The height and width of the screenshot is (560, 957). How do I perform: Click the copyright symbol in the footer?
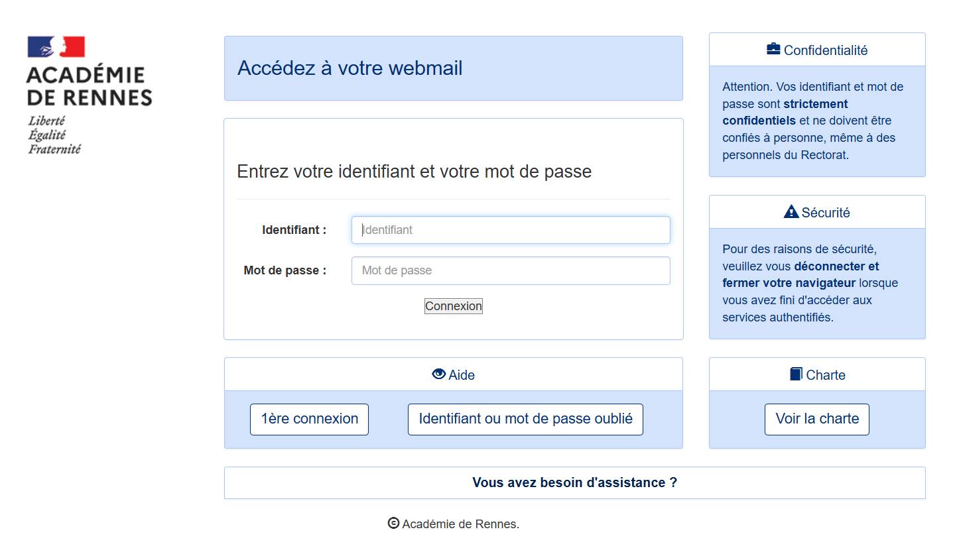coord(393,523)
